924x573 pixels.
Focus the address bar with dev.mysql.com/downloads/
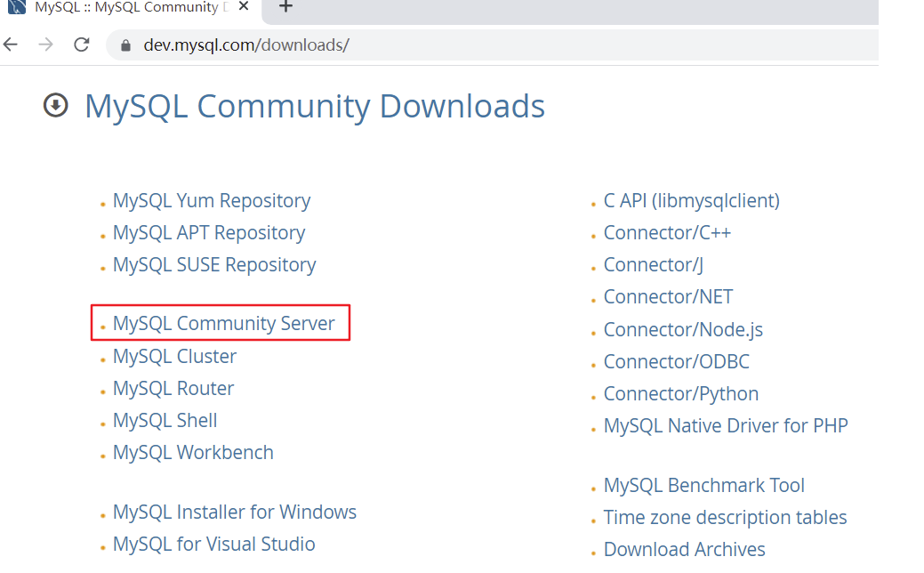(492, 45)
